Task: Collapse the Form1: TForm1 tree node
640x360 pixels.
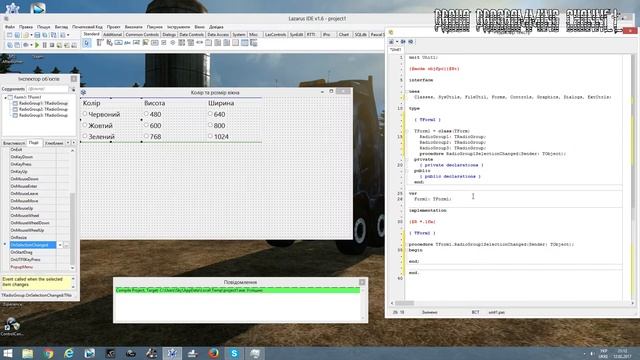Action: click(5, 98)
